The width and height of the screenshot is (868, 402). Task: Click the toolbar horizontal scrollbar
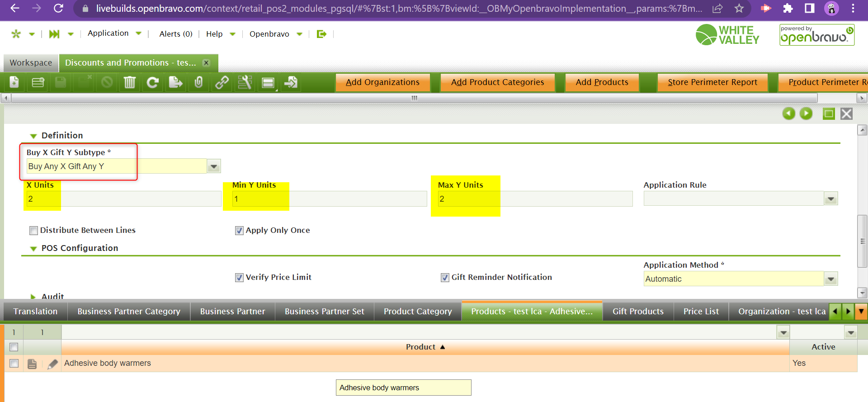point(414,98)
